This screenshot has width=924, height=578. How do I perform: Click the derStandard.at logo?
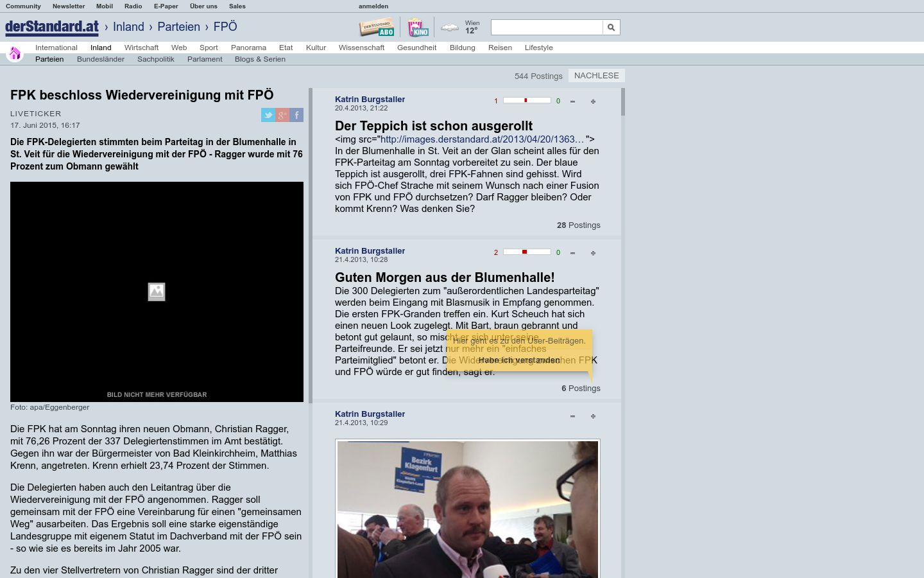[52, 27]
